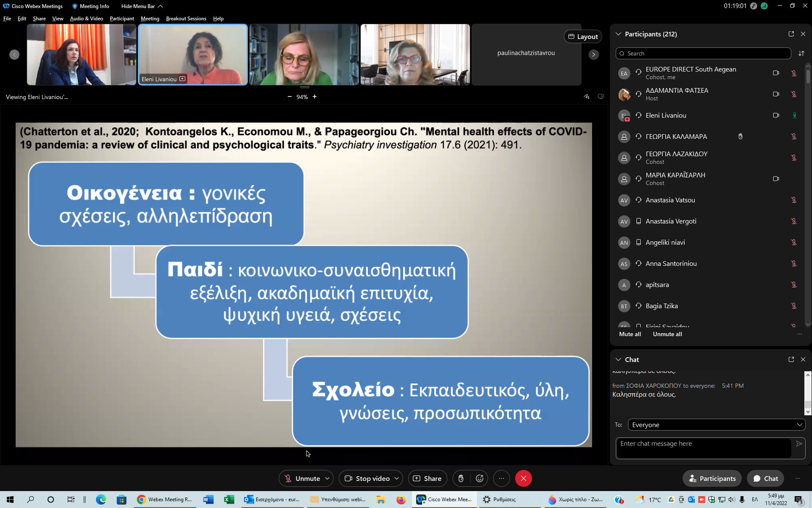812x508 pixels.
Task: Open participants panel more options ellipsis
Action: (800, 334)
